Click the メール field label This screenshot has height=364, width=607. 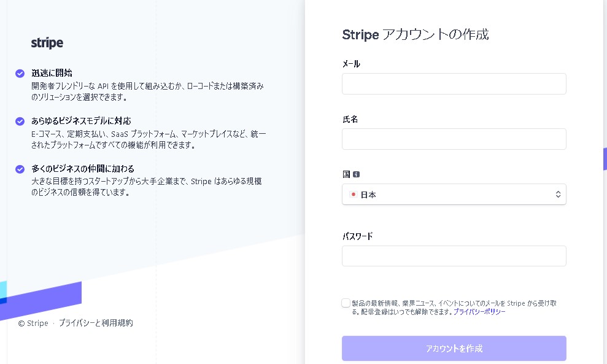tap(351, 64)
